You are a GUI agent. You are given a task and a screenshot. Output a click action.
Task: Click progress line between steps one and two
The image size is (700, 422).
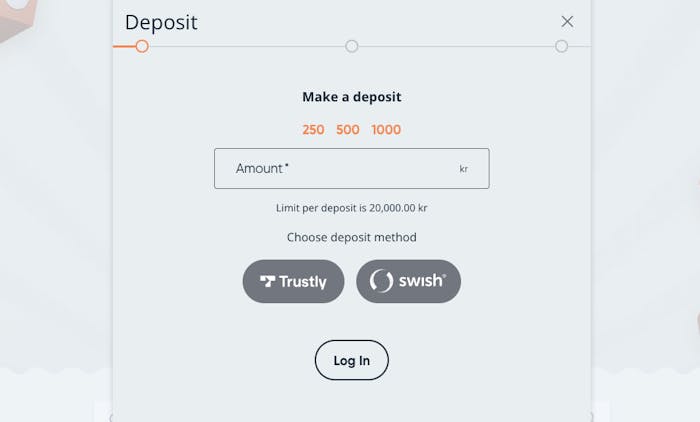pos(247,46)
